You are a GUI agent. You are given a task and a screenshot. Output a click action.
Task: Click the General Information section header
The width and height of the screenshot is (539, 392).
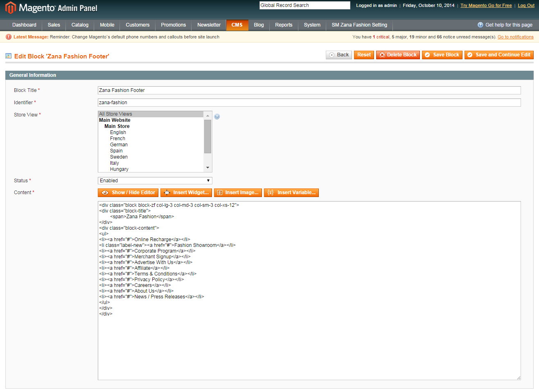click(269, 75)
